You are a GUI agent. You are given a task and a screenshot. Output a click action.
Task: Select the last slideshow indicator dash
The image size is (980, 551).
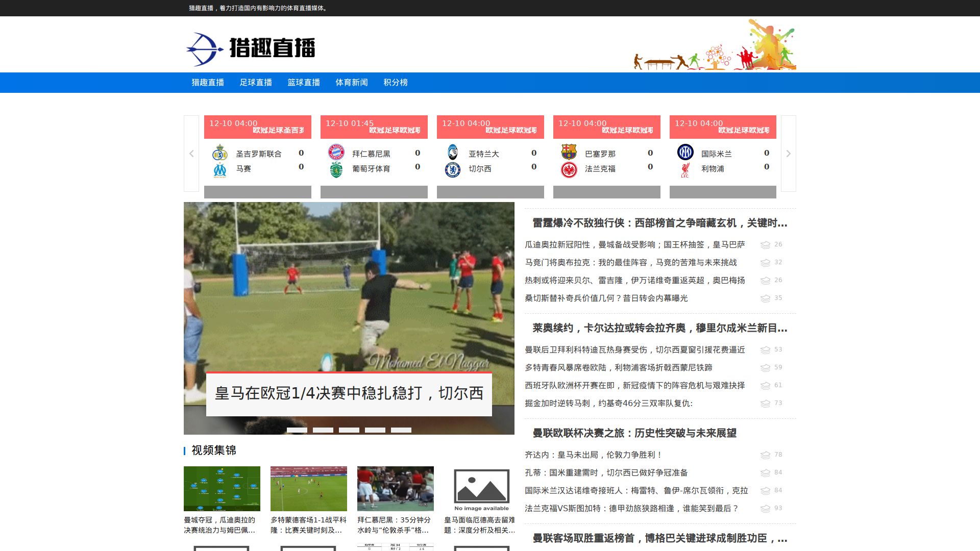[401, 430]
